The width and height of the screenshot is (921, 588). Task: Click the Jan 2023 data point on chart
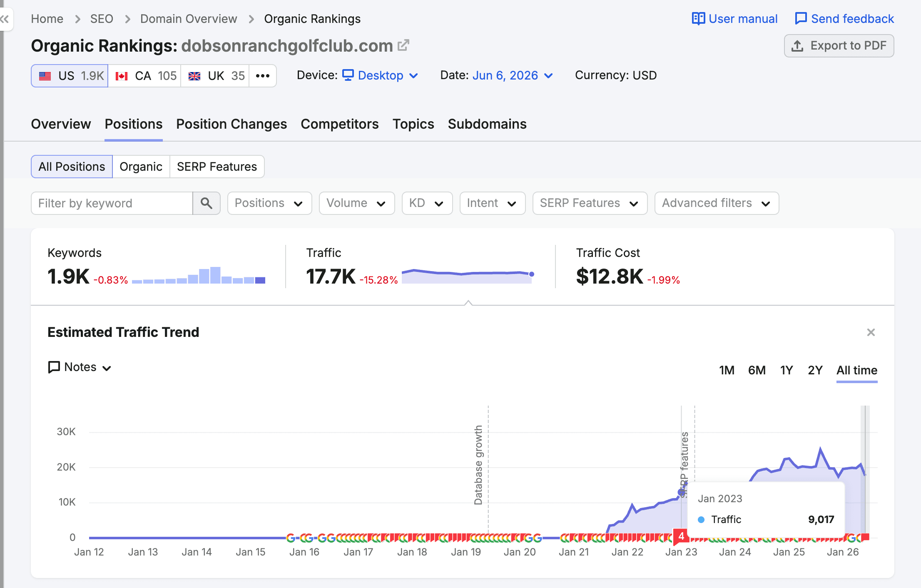(x=681, y=493)
